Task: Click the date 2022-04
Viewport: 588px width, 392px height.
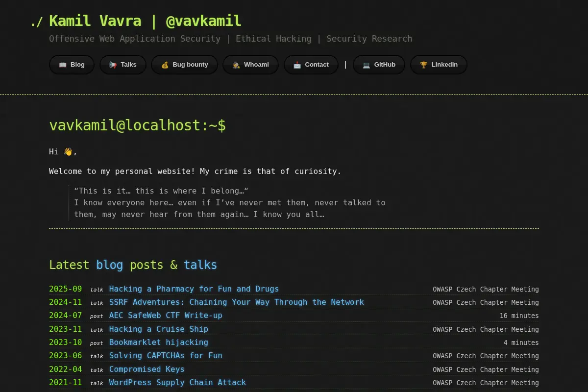Action: point(66,369)
